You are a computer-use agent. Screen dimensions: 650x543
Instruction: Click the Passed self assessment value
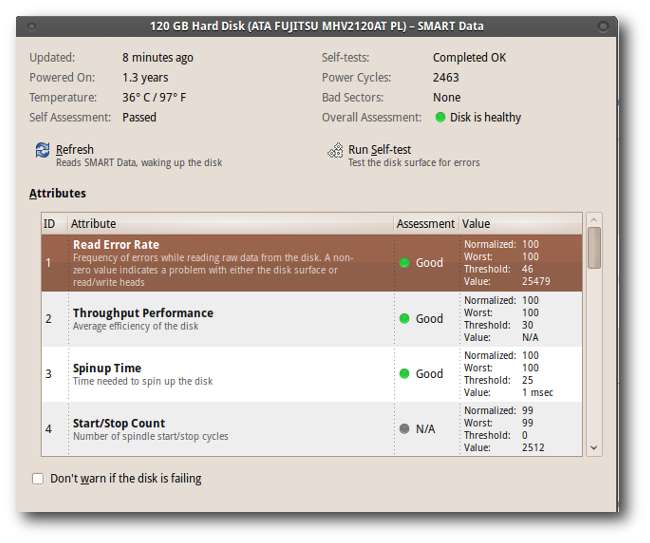[x=139, y=117]
